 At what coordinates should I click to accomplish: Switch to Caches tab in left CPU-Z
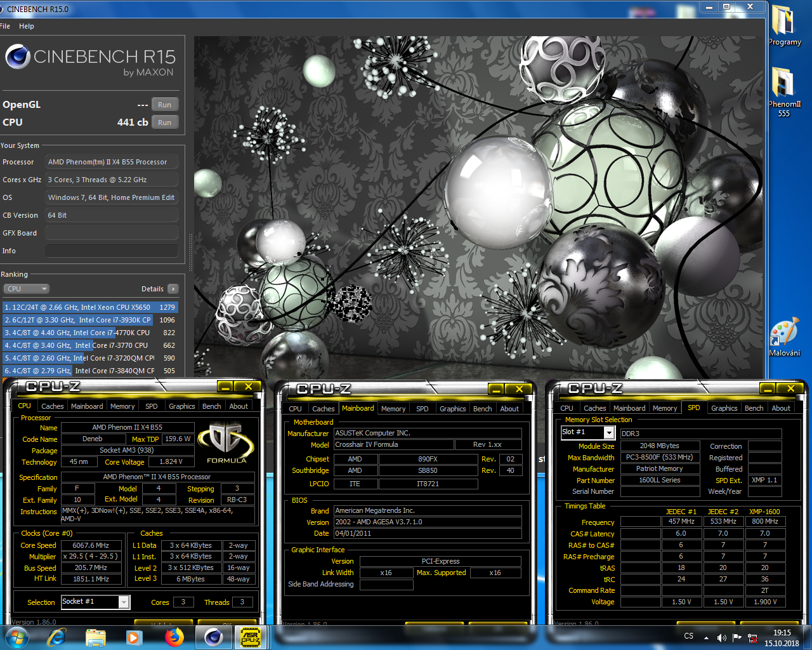pos(52,406)
